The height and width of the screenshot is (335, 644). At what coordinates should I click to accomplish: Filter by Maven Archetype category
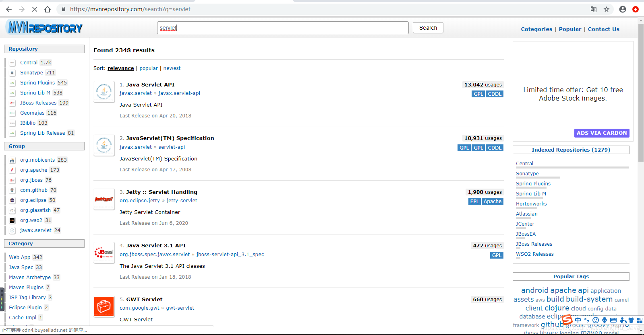tap(30, 277)
